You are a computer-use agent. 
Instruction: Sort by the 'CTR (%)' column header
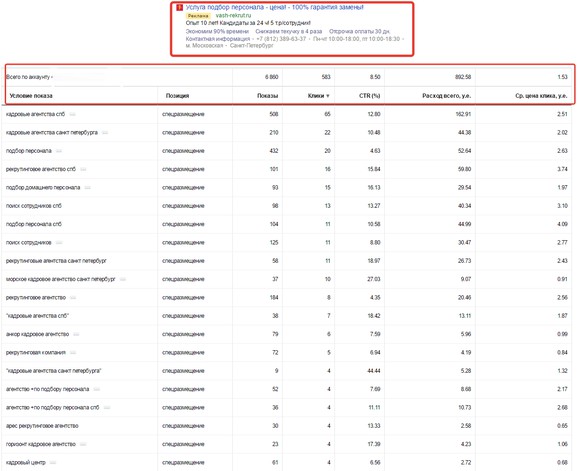pyautogui.click(x=370, y=96)
